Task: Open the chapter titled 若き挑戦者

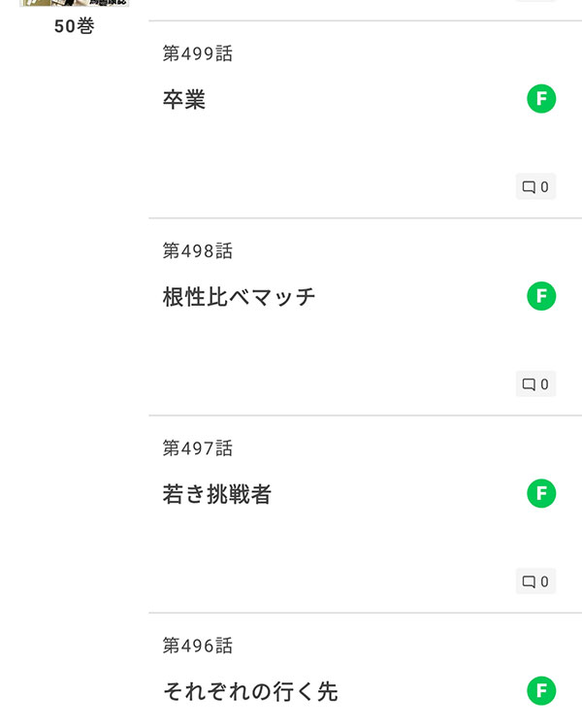Action: [x=216, y=494]
